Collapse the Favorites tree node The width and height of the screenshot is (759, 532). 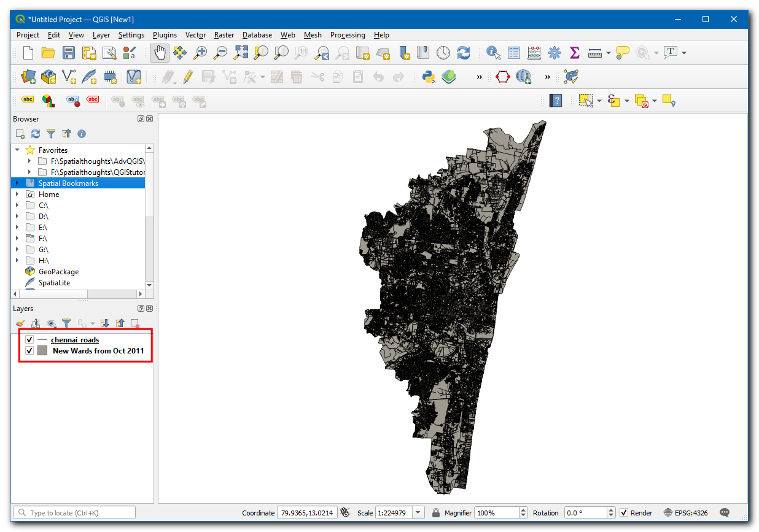click(17, 150)
